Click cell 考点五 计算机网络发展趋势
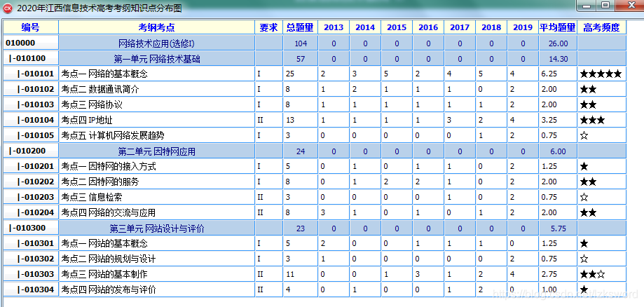Viewport: 644px width, 307px height. (156, 135)
